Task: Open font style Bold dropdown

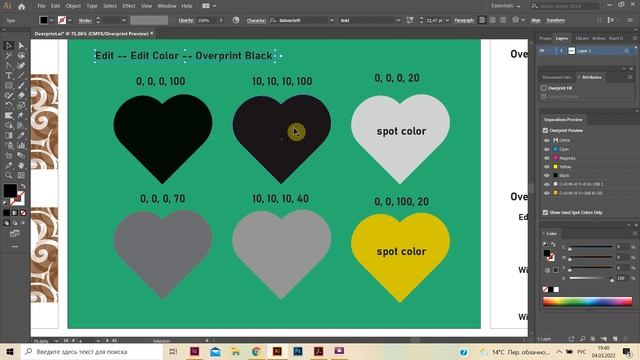Action: pos(398,20)
